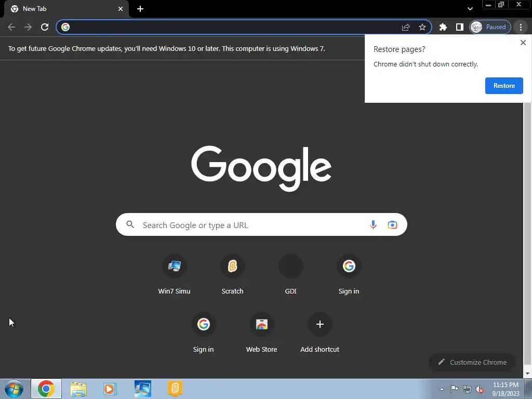Image resolution: width=532 pixels, height=399 pixels.
Task: Search by image with the camera icon
Action: [392, 224]
